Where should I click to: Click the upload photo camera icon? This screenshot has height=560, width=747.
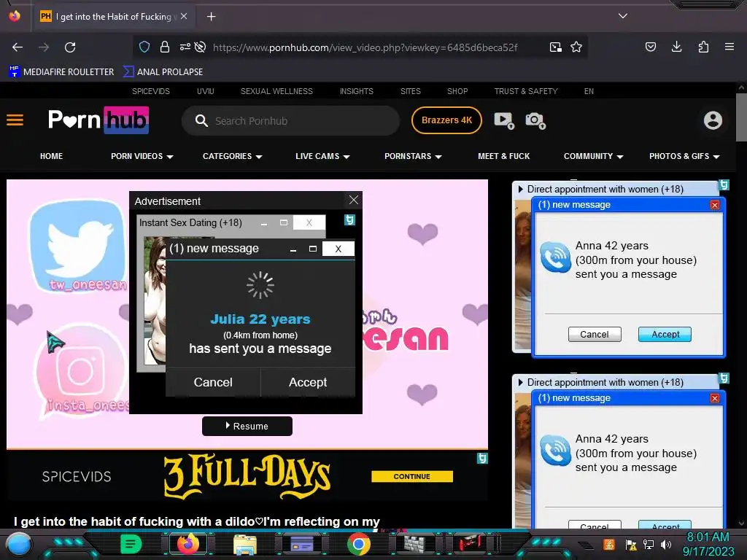pyautogui.click(x=535, y=120)
